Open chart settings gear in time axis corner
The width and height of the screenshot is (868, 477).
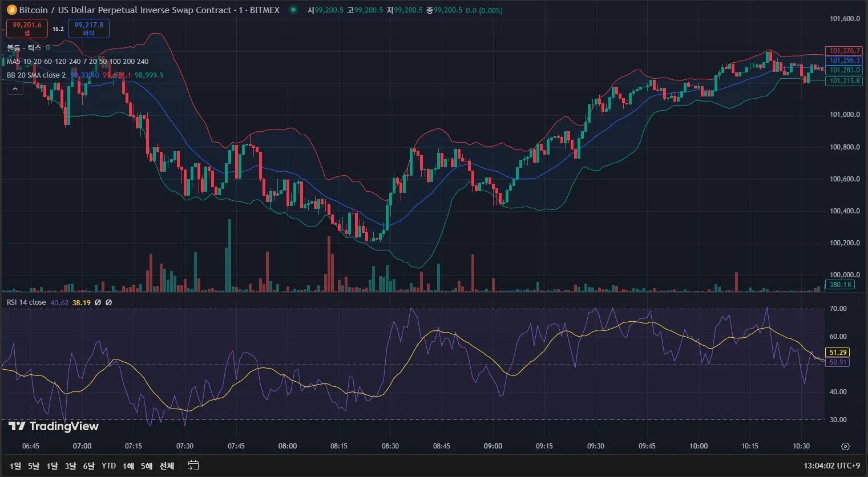point(845,446)
